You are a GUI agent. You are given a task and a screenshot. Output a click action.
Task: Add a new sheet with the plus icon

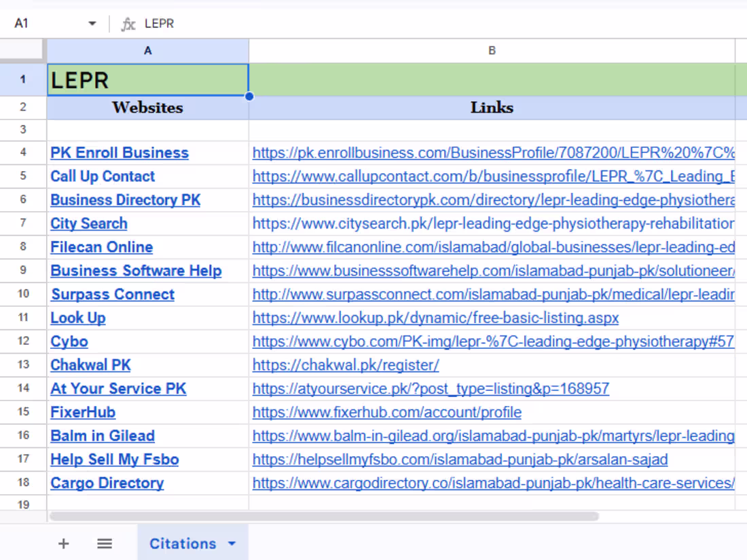coord(63,543)
